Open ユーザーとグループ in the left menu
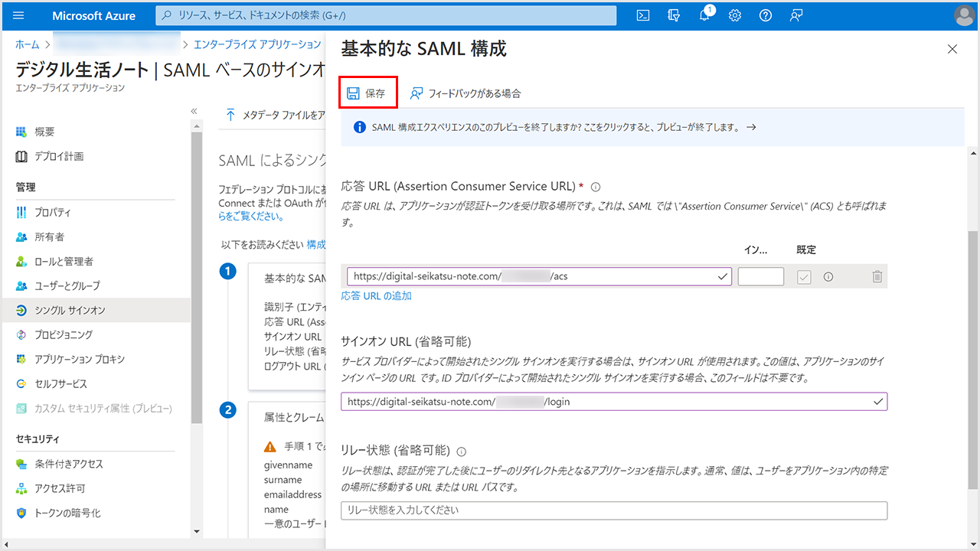Viewport: 980px width, 551px height. coord(67,285)
